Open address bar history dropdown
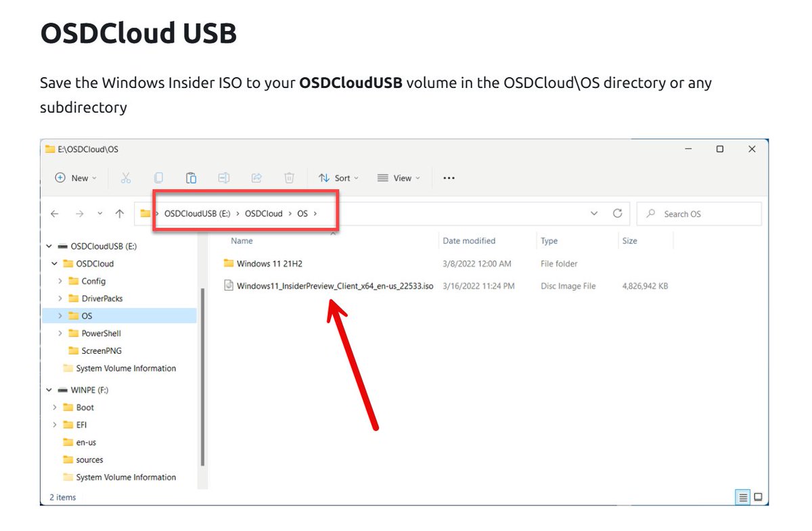Image resolution: width=812 pixels, height=531 pixels. 594,214
